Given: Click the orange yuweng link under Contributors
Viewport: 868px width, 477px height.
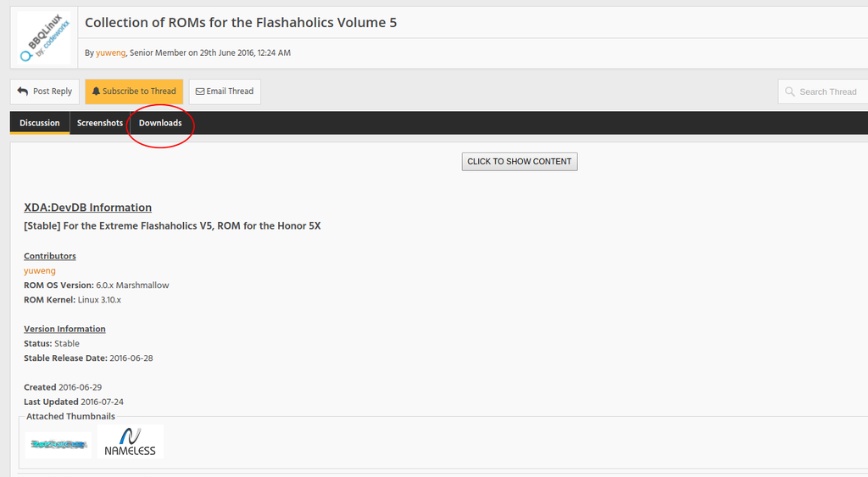Looking at the screenshot, I should click(x=40, y=271).
